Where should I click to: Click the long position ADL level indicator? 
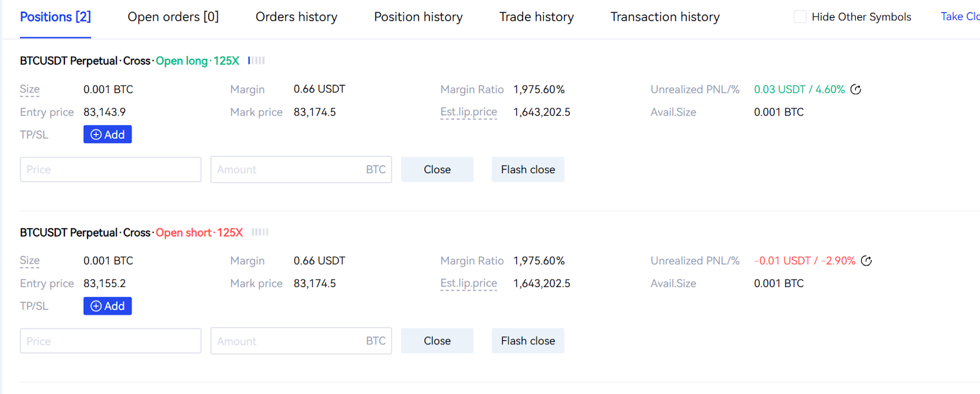pos(257,61)
